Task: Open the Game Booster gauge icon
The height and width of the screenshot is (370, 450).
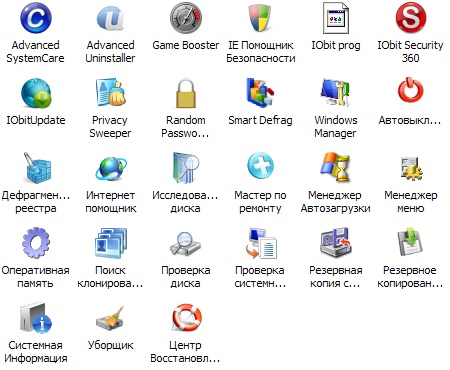Action: 186,18
